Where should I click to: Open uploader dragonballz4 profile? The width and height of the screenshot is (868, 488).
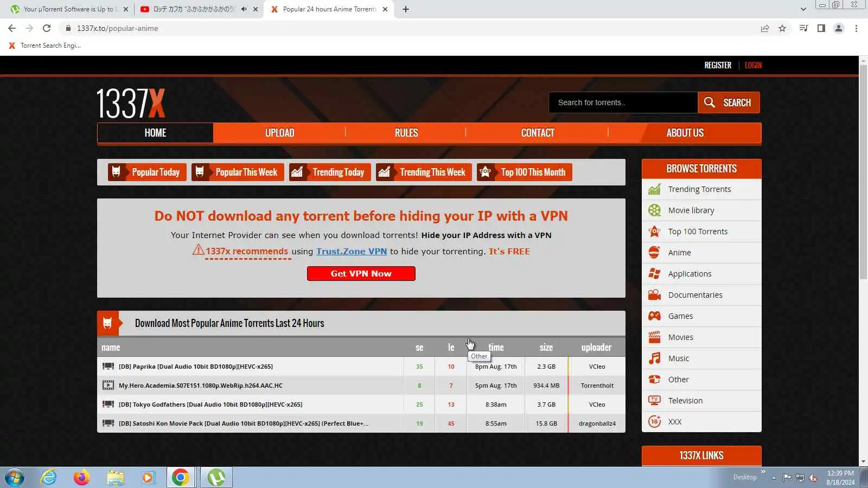click(597, 423)
